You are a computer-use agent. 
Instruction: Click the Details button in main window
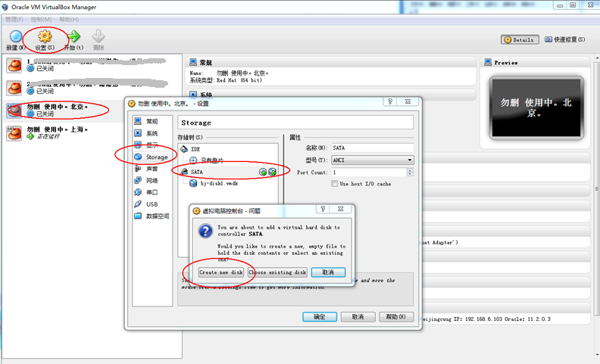click(520, 40)
